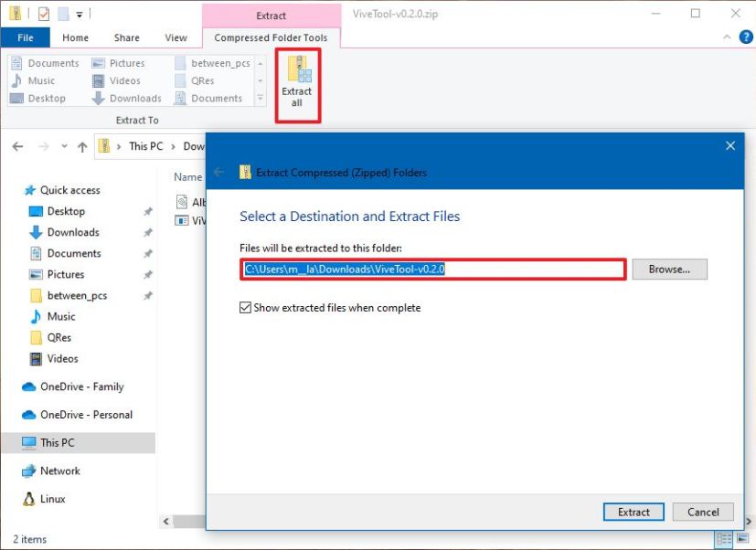Image resolution: width=756 pixels, height=550 pixels.
Task: Click New folder quick access toolbar icon
Action: pos(63,14)
